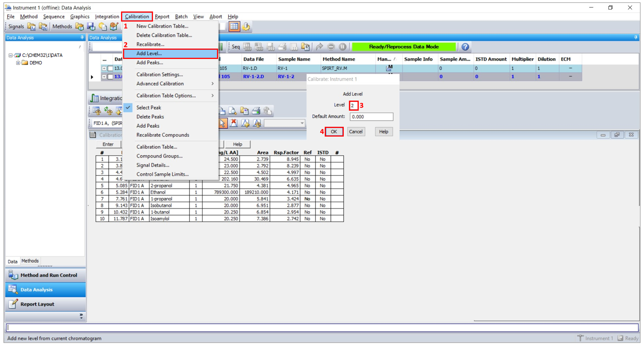The height and width of the screenshot is (345, 644).
Task: Toggle the Select Peak menu option
Action: coord(149,108)
